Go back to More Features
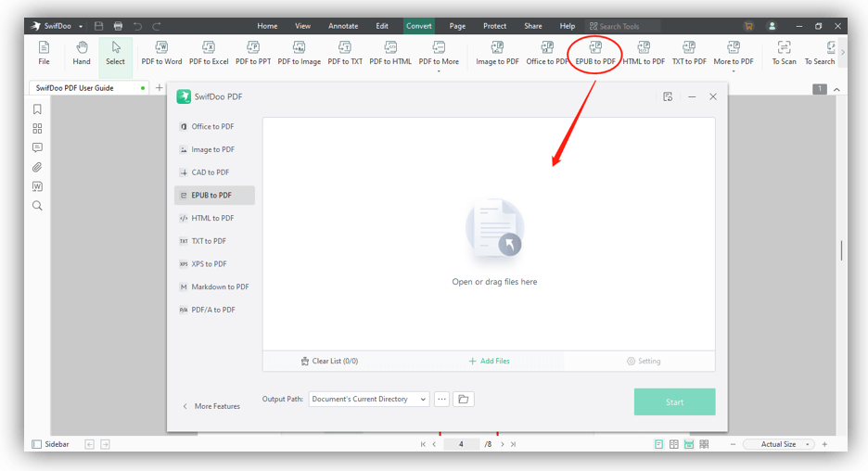The height and width of the screenshot is (471, 868). coord(211,406)
